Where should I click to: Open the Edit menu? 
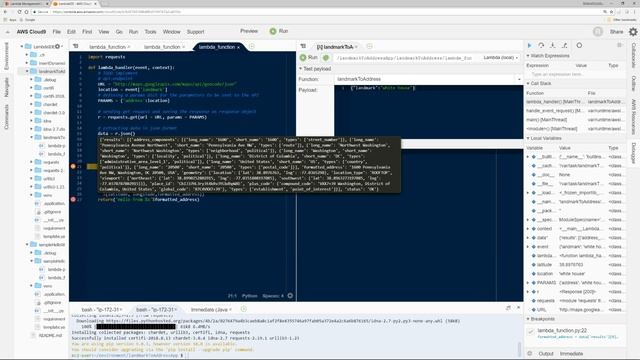click(71, 31)
